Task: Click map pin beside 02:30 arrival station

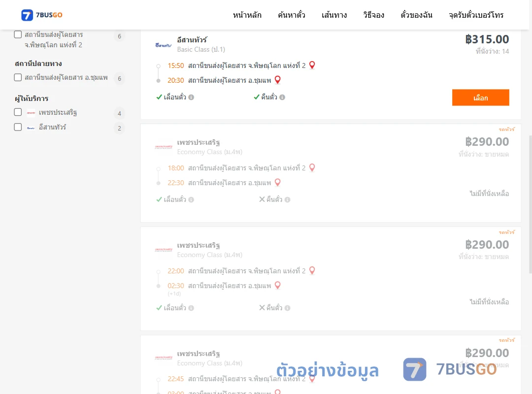Action: (277, 286)
